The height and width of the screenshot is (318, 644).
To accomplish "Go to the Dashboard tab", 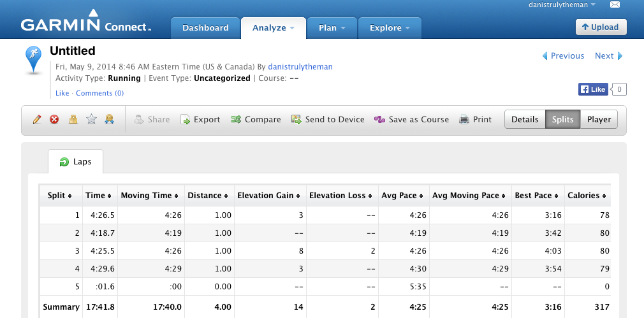I will [x=205, y=28].
